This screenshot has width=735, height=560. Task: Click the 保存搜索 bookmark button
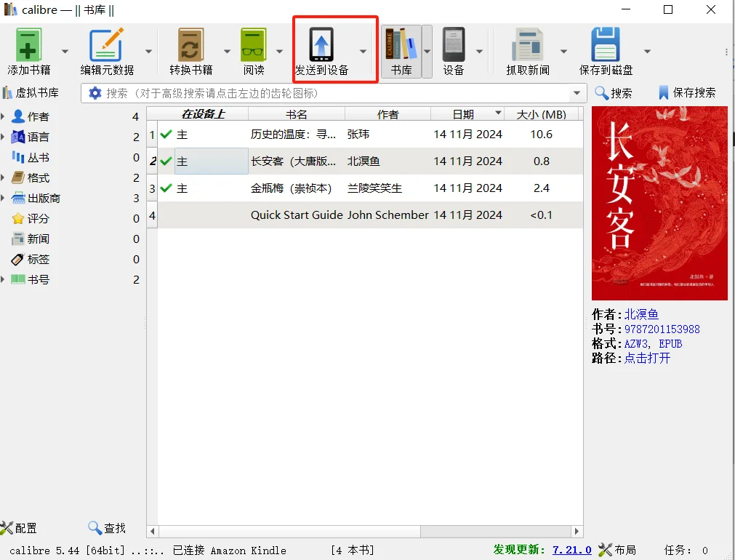687,93
